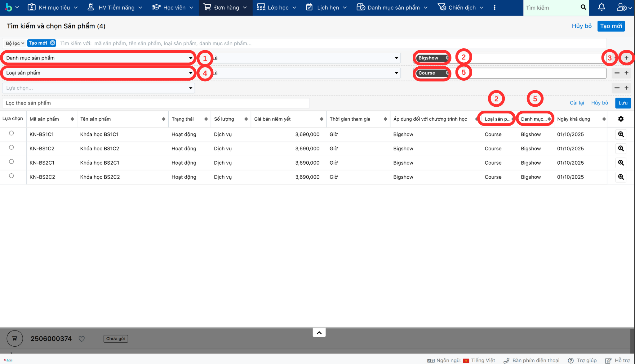Click the shopping cart icon beside order 2506000374
This screenshot has width=635, height=364.
pos(15,338)
